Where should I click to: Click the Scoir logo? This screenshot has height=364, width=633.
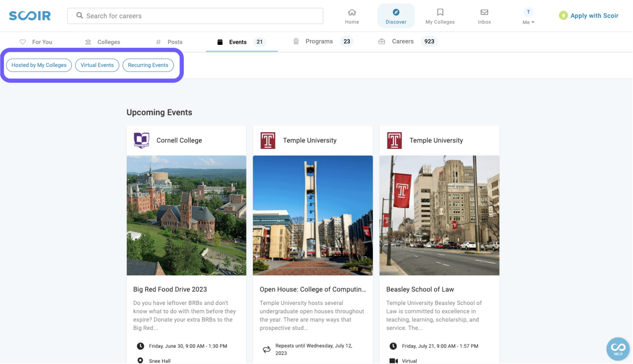pyautogui.click(x=30, y=16)
